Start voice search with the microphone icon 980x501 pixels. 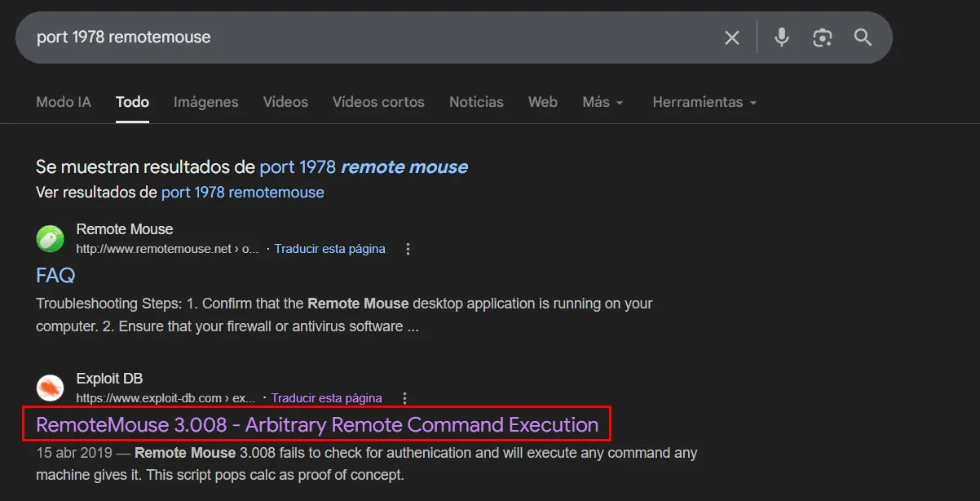[782, 38]
